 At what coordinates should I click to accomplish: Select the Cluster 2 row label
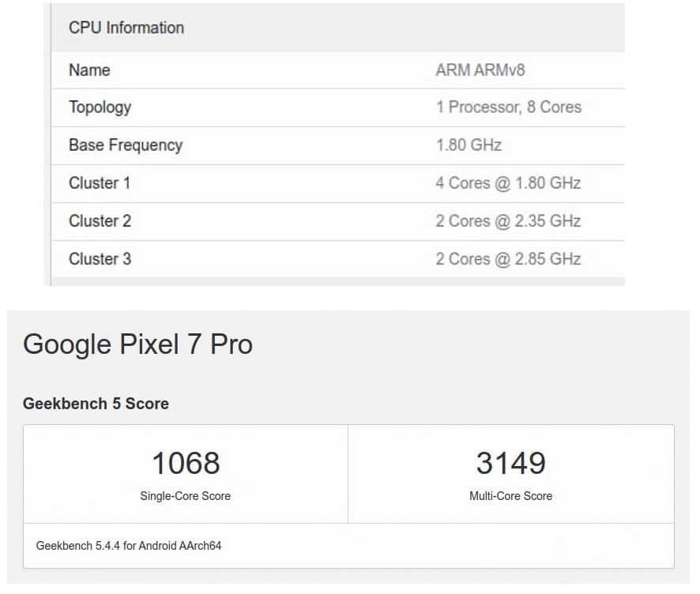[x=100, y=221]
